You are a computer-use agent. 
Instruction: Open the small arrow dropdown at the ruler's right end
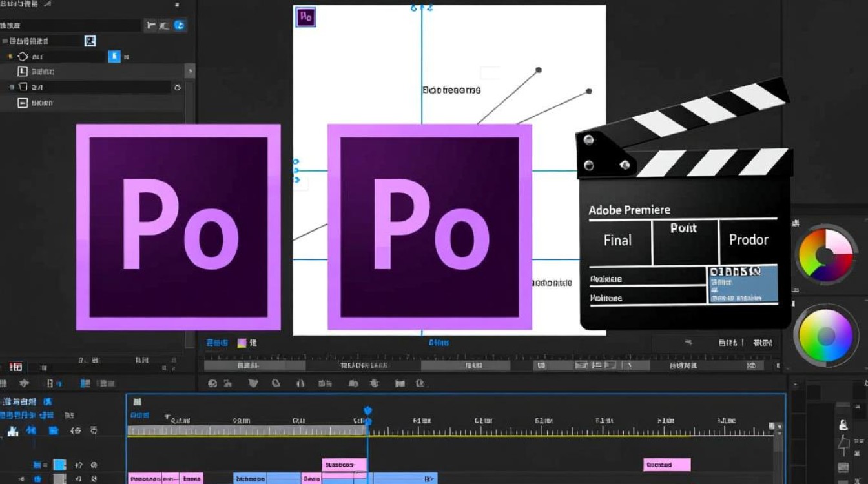pyautogui.click(x=780, y=427)
